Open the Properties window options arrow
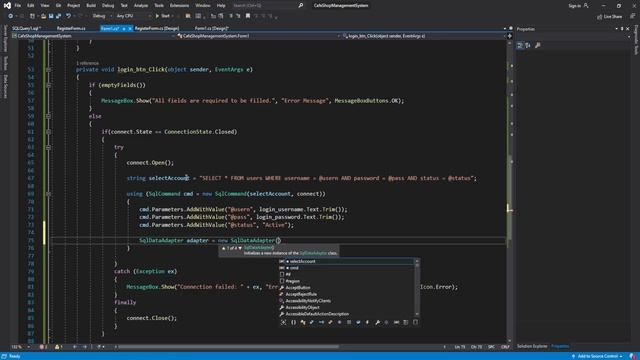 coord(616,29)
